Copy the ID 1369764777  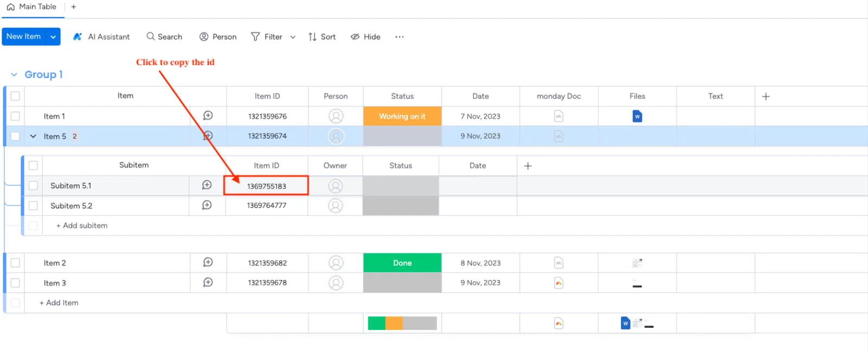click(x=266, y=206)
